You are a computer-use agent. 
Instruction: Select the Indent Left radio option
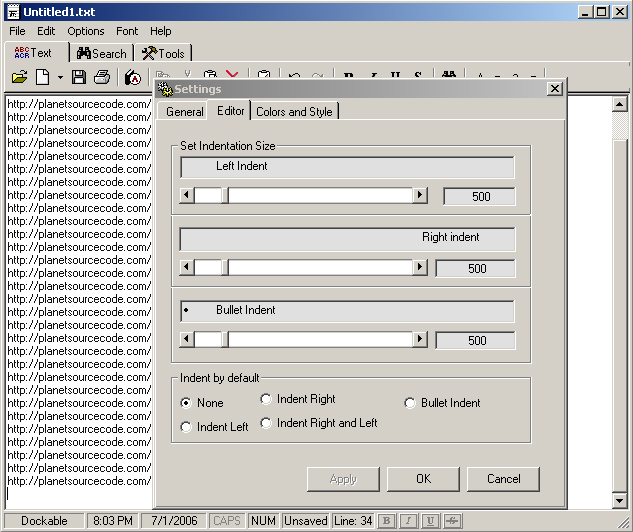point(186,427)
